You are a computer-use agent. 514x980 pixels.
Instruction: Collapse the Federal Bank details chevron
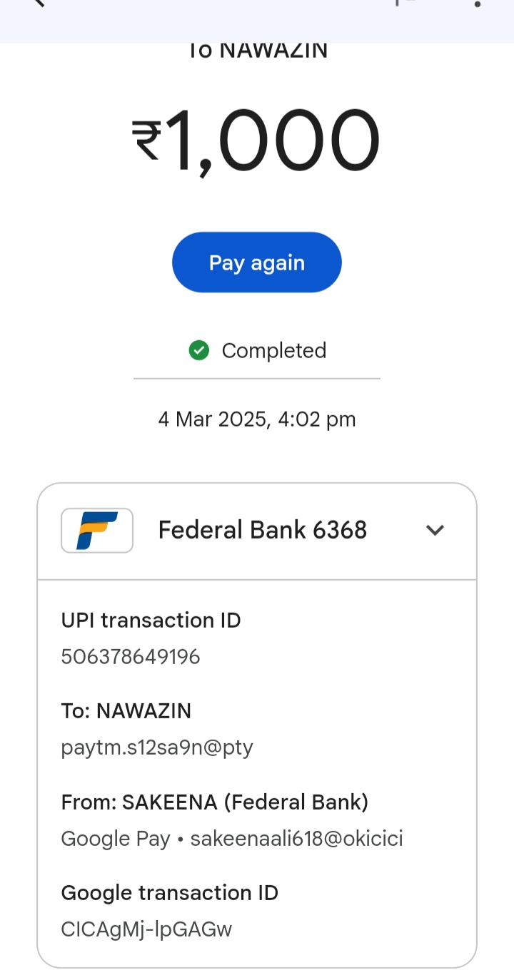(435, 530)
